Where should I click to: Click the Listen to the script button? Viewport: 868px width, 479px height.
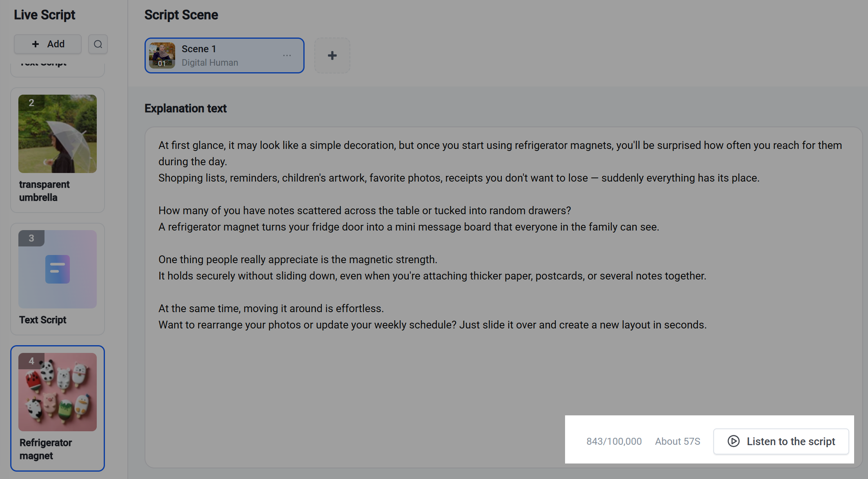click(x=781, y=441)
